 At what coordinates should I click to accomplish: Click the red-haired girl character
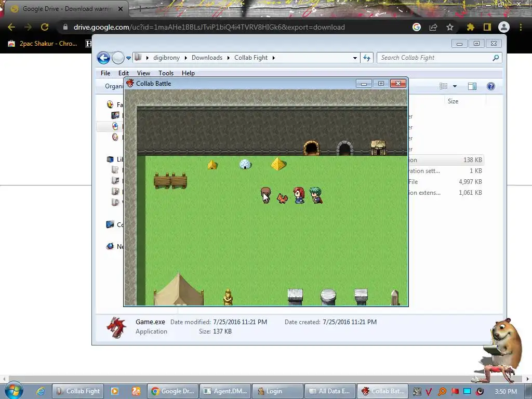pyautogui.click(x=299, y=195)
